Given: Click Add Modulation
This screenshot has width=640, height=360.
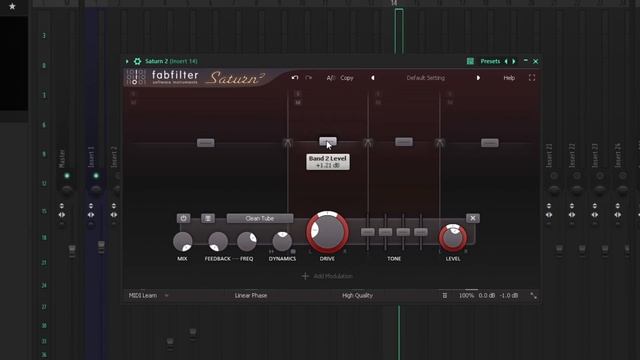Looking at the screenshot, I should point(327,276).
